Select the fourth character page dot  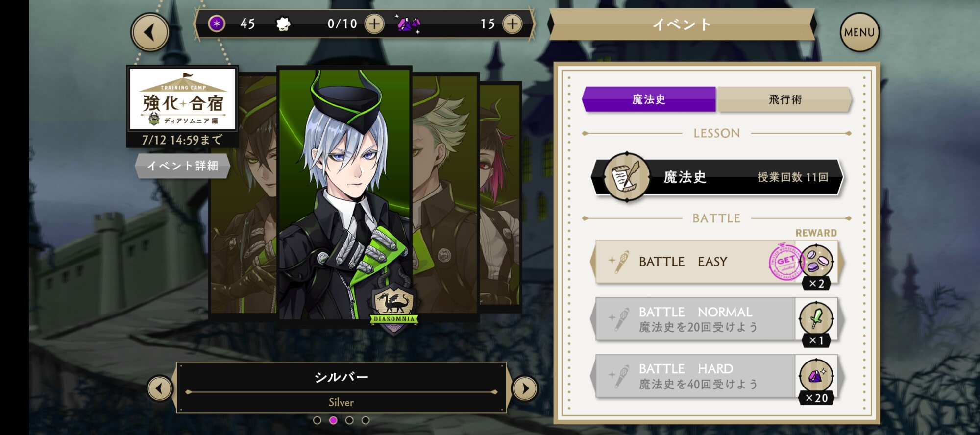366,420
